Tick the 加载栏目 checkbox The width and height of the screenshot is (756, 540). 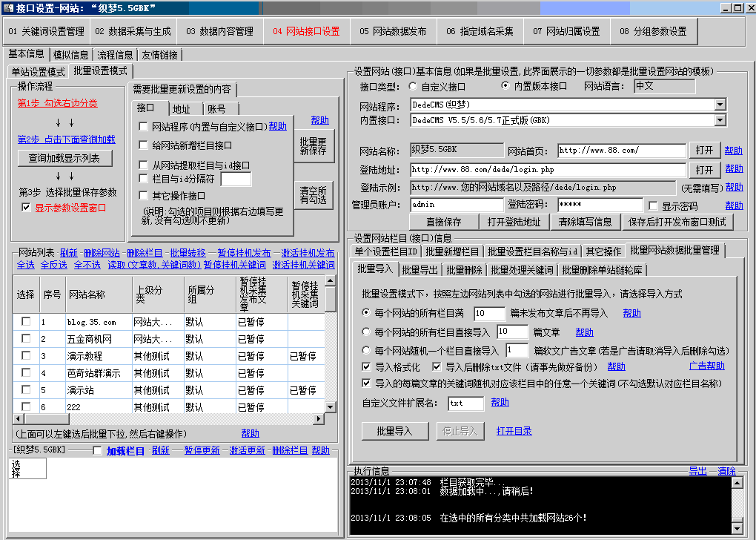pyautogui.click(x=97, y=451)
